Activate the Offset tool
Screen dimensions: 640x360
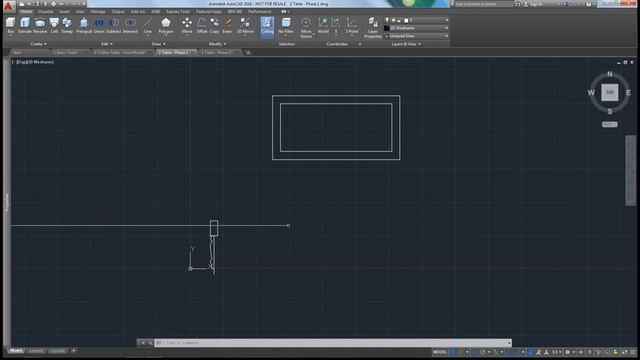[x=202, y=25]
